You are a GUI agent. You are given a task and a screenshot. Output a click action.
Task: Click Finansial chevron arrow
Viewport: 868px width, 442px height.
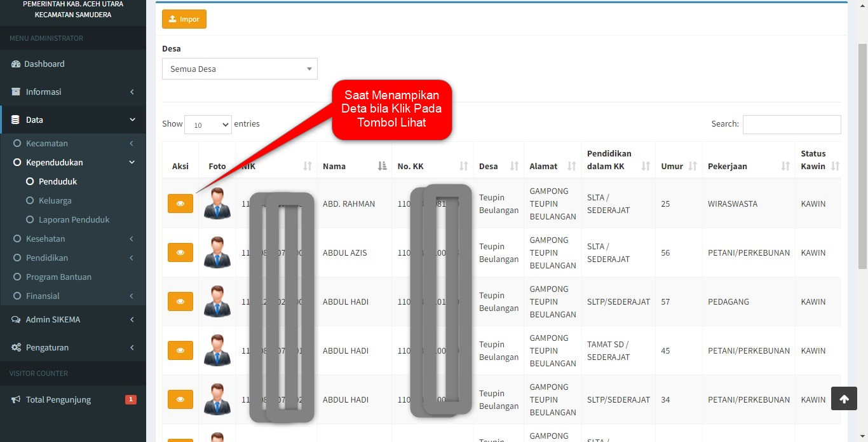[132, 296]
